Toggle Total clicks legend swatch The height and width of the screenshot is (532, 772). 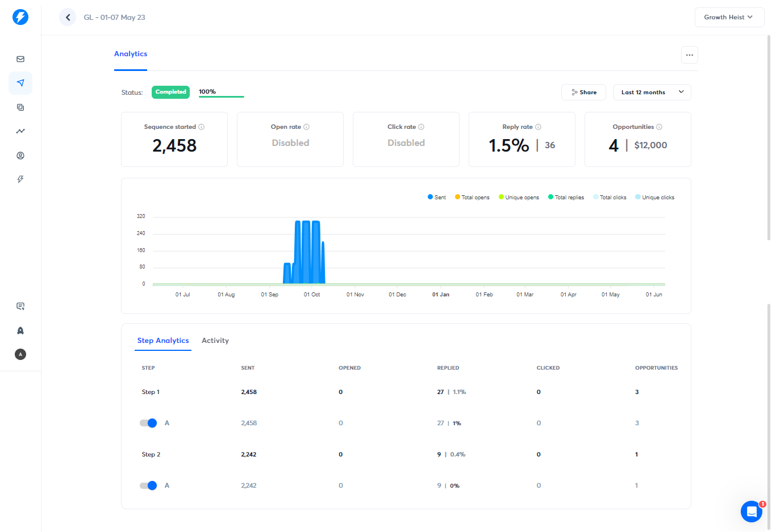point(595,198)
